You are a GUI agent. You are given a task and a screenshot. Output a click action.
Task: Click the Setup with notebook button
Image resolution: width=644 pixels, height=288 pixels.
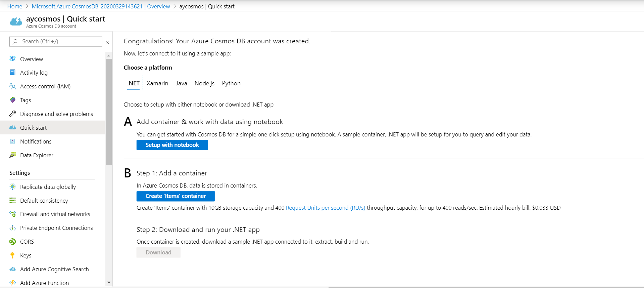click(x=172, y=145)
